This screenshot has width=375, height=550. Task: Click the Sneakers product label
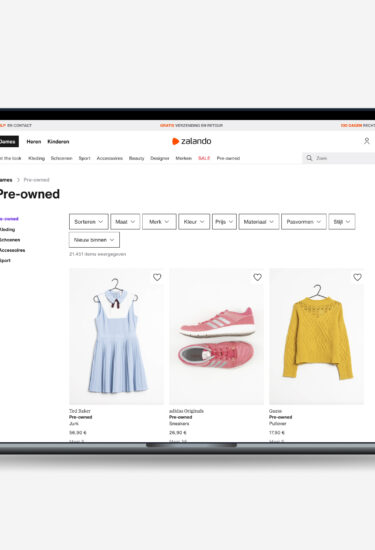click(179, 424)
